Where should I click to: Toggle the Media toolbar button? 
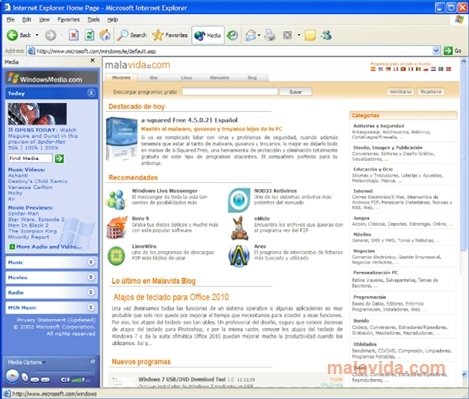(208, 35)
